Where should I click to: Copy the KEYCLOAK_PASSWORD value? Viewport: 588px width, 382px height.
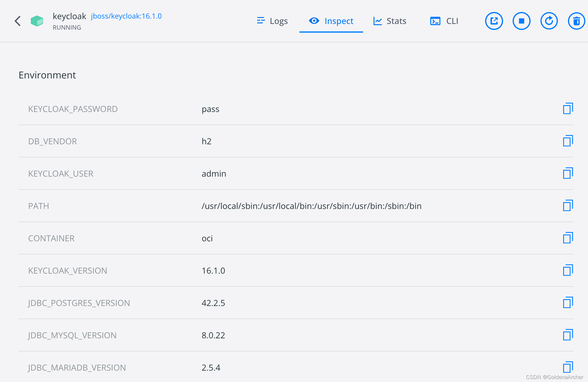coord(568,109)
